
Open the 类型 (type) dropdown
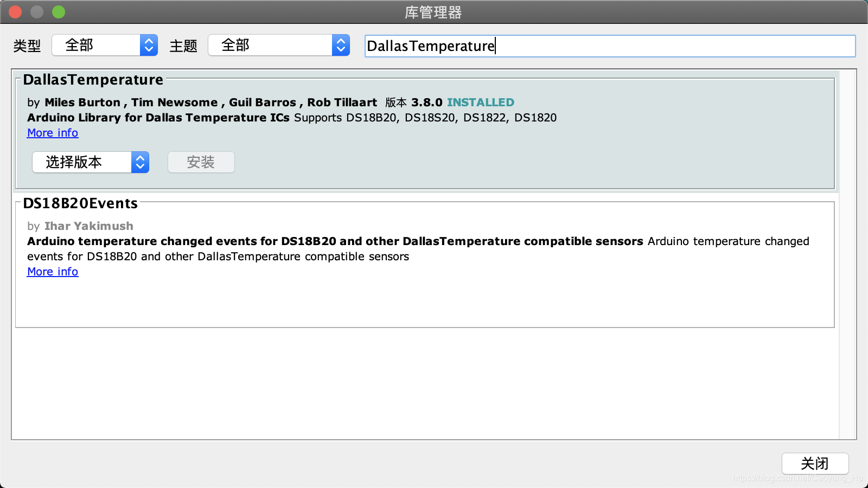pyautogui.click(x=105, y=45)
